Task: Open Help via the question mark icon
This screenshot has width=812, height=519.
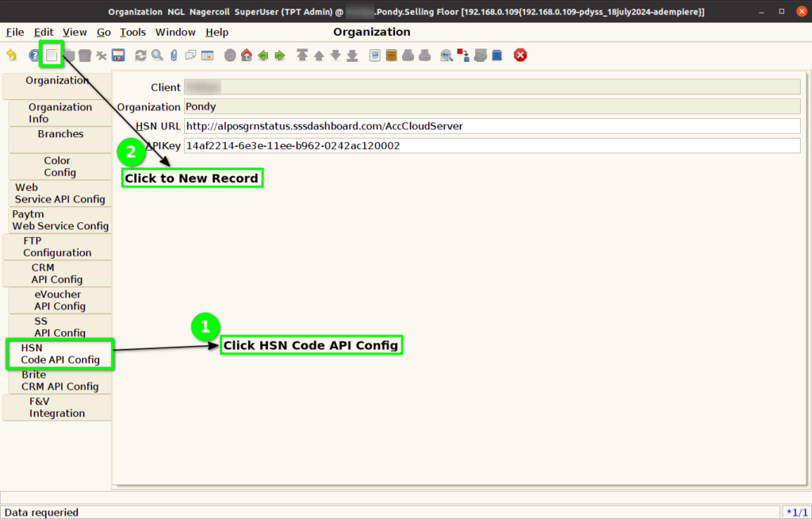Action: (x=34, y=55)
